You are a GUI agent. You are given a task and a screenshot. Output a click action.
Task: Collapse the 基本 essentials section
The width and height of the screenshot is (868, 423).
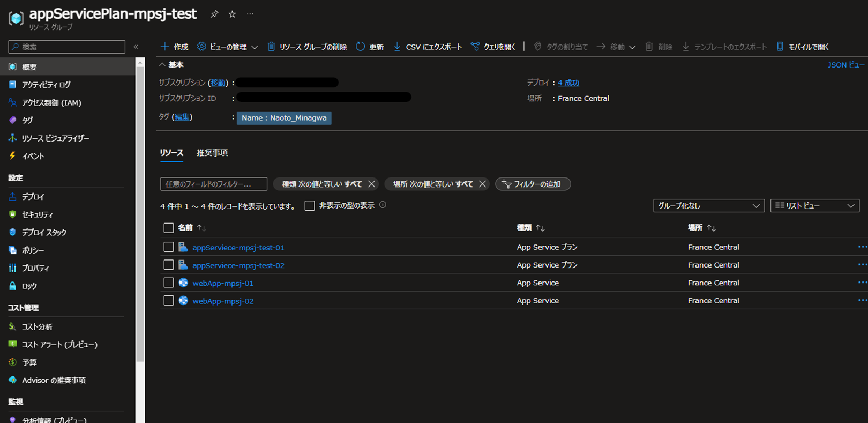click(x=171, y=65)
